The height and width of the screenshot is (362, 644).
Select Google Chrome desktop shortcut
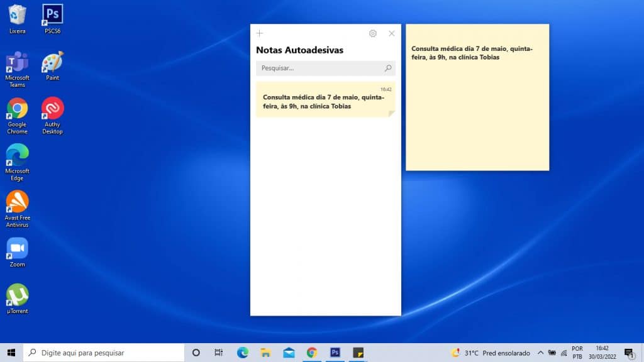click(17, 116)
